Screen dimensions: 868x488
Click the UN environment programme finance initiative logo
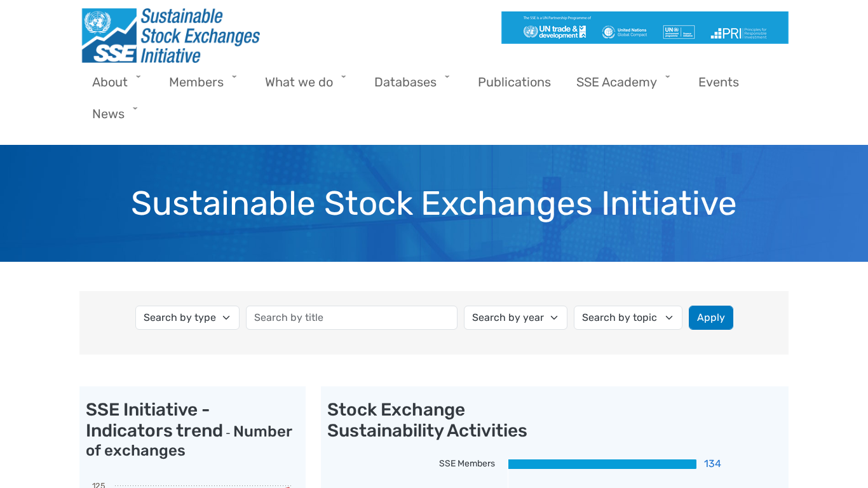coord(679,32)
